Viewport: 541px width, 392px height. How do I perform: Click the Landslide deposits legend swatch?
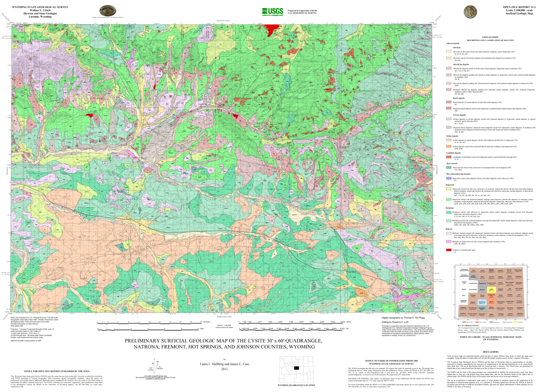449,157
